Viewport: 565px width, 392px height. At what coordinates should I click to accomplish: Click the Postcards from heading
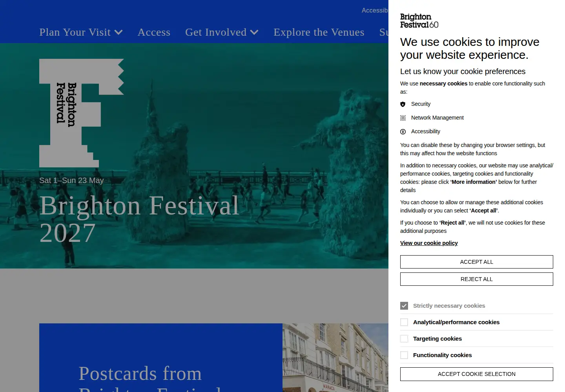click(140, 374)
